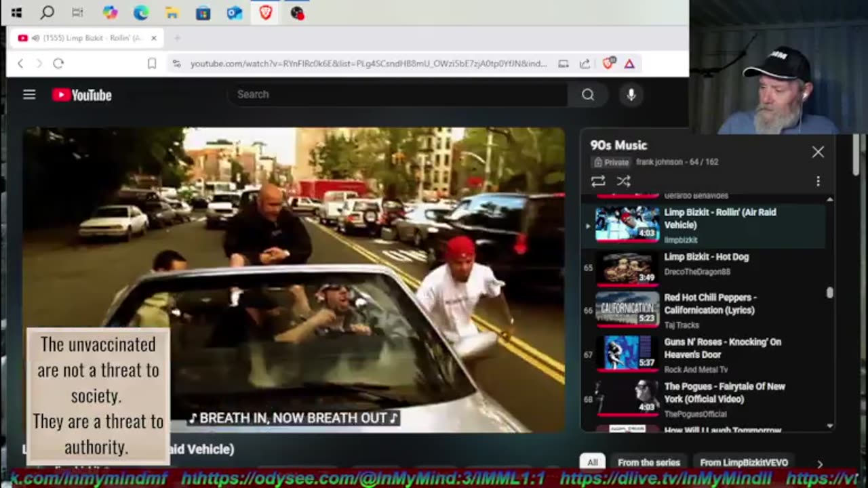Open a new browser tab
Image resolution: width=868 pixels, height=488 pixels.
pos(177,38)
